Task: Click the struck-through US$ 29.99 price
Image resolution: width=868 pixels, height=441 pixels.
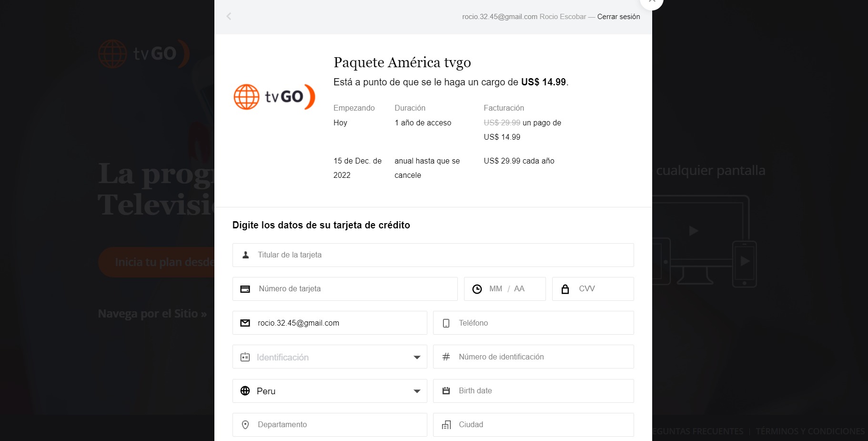Action: 502,123
